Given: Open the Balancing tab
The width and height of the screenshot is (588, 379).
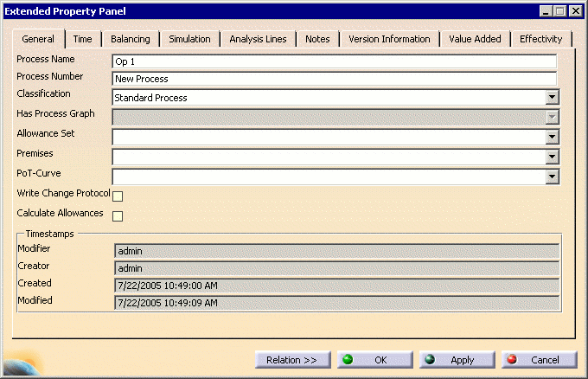Looking at the screenshot, I should 130,39.
